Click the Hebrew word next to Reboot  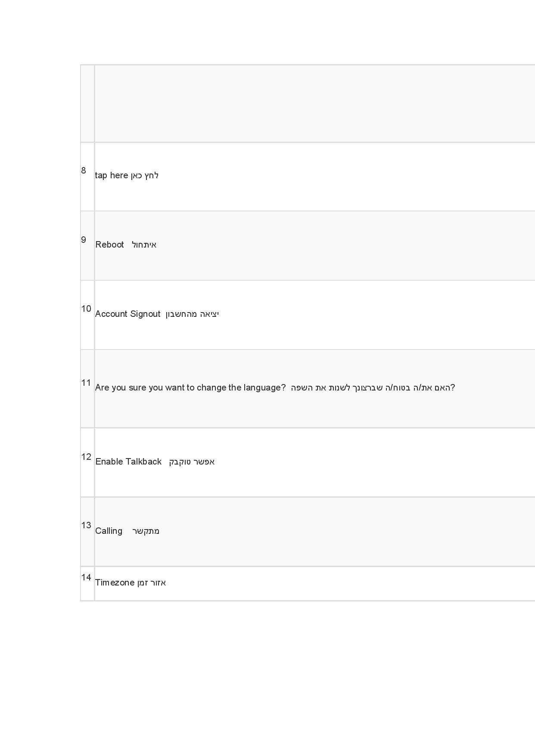click(144, 245)
